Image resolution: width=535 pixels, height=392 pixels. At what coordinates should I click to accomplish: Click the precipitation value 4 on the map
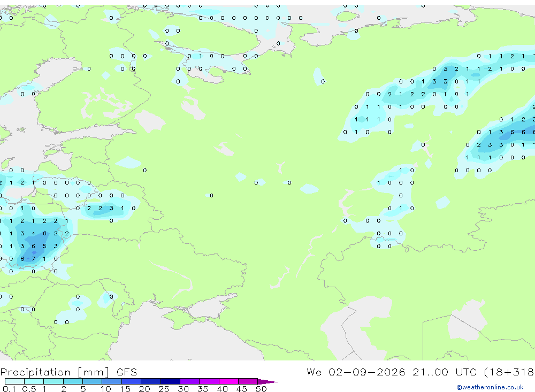33,234
